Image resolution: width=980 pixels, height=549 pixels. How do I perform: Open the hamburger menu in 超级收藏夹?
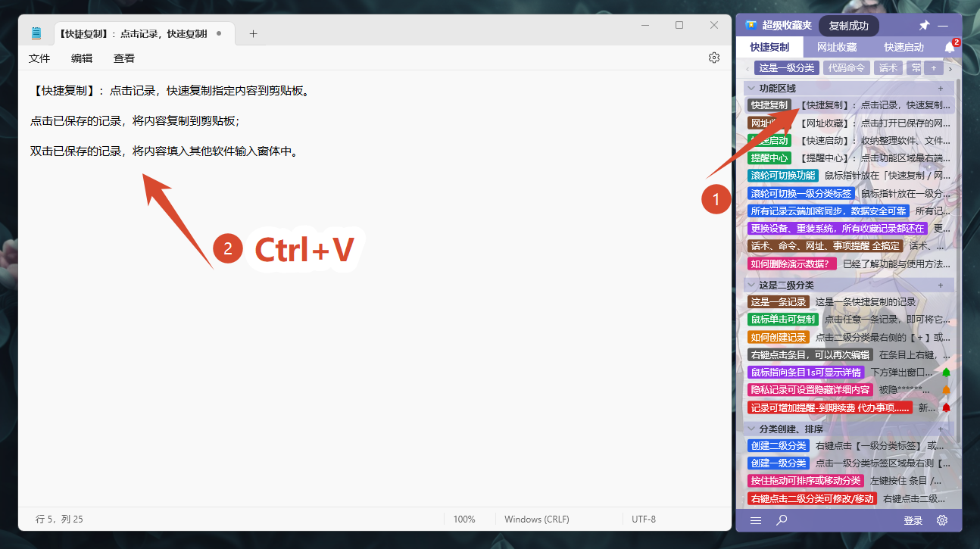point(756,520)
